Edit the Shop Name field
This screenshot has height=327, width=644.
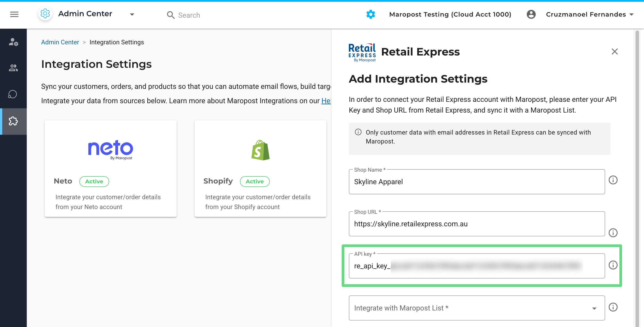[477, 182]
